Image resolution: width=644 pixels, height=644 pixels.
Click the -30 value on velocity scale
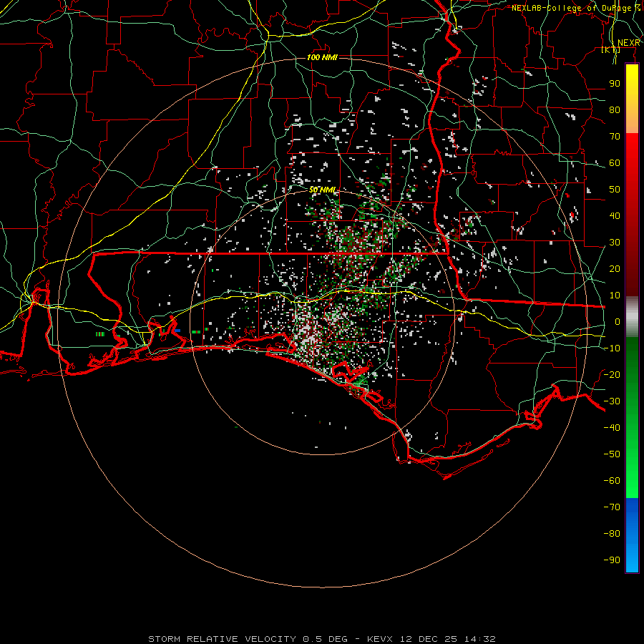click(x=612, y=401)
